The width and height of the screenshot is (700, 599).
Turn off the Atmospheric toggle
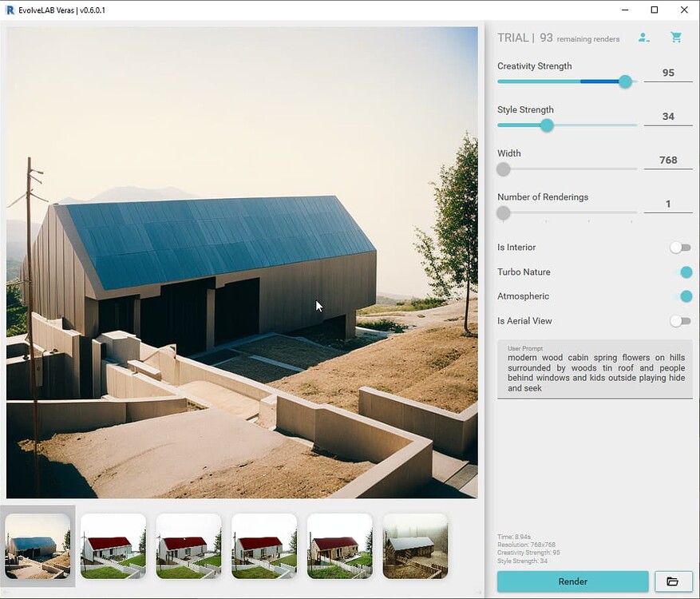click(685, 296)
